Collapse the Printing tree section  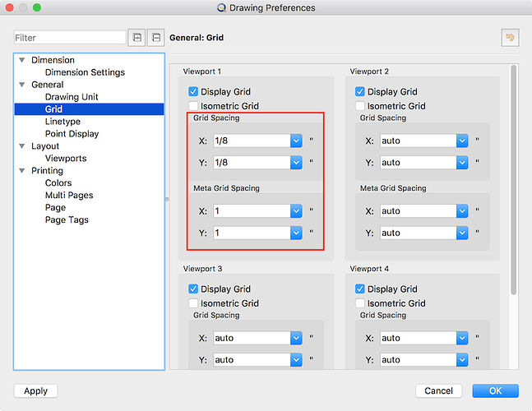pyautogui.click(x=23, y=171)
